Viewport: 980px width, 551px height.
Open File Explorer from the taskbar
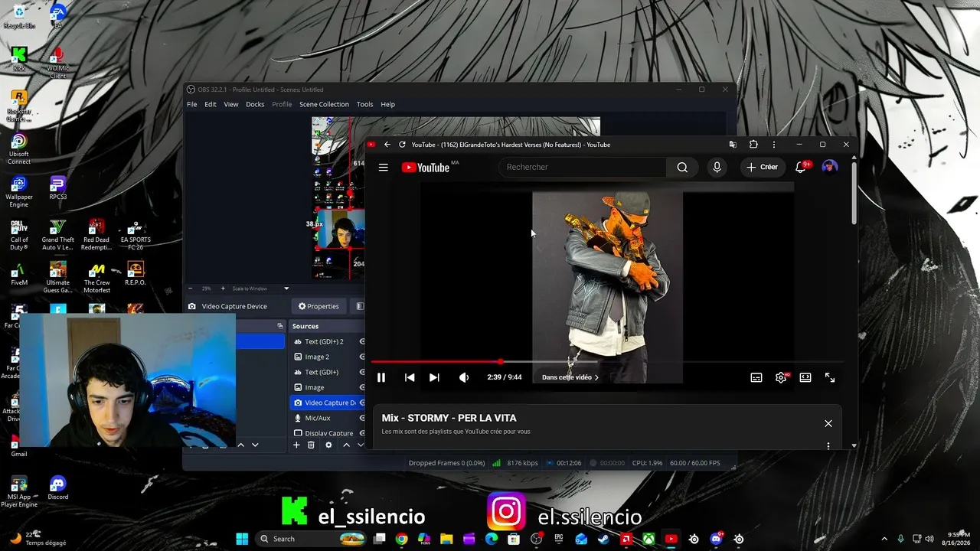(446, 539)
